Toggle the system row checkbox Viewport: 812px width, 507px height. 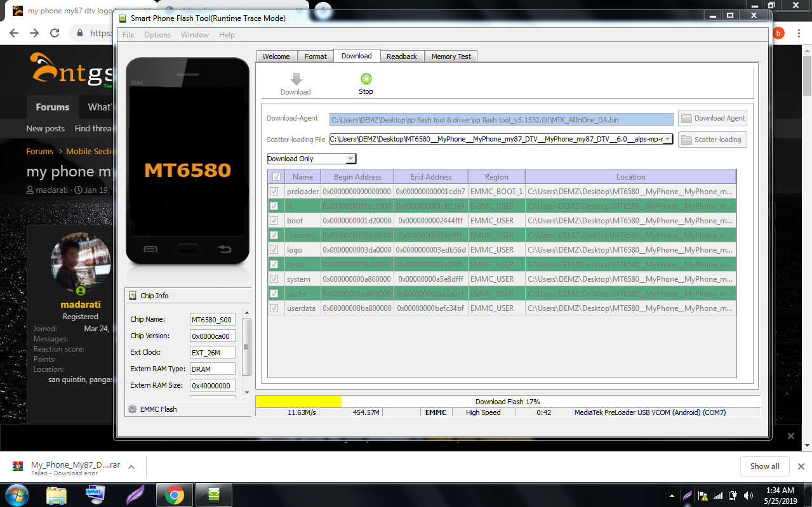(x=274, y=279)
